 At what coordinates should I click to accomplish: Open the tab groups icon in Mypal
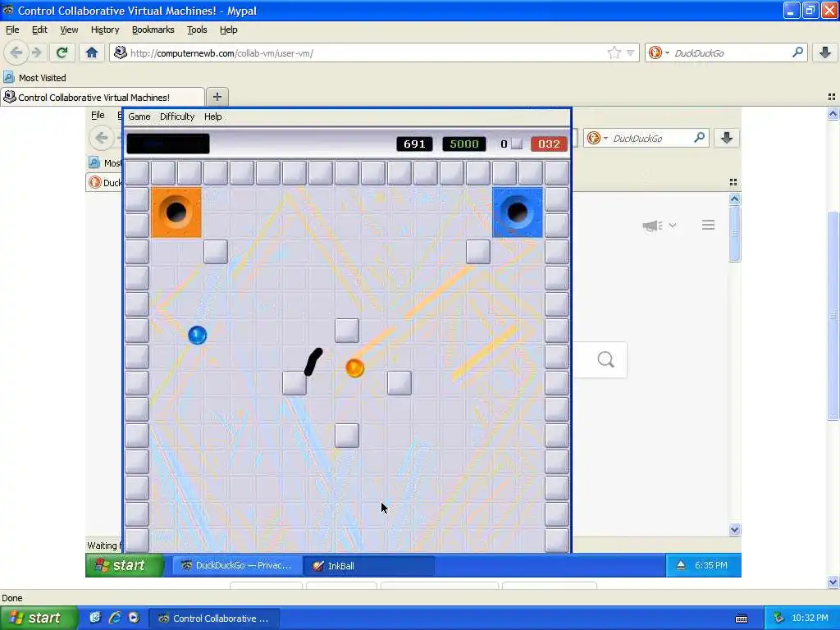(832, 97)
